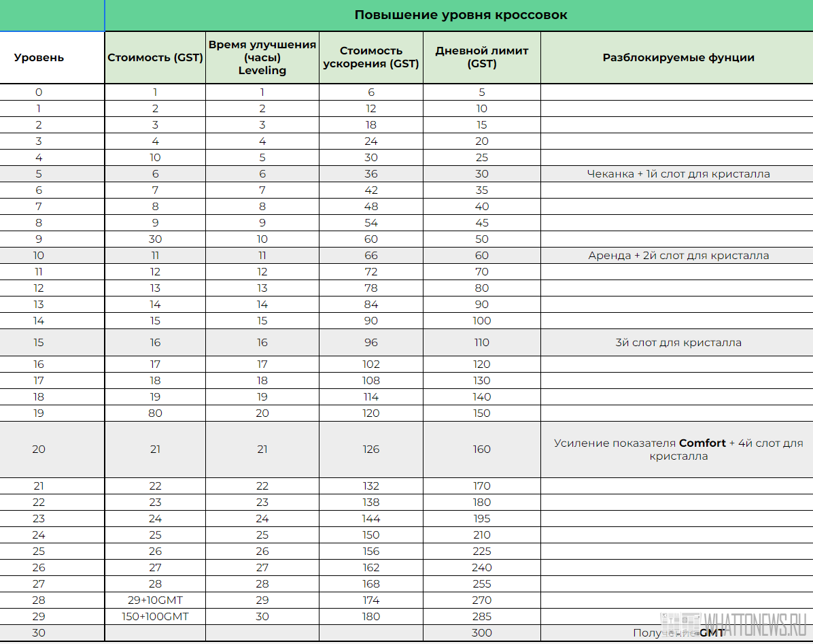Click speed-up cost "174" for level 28
Viewport: 813px width, 644px height.
click(x=370, y=600)
